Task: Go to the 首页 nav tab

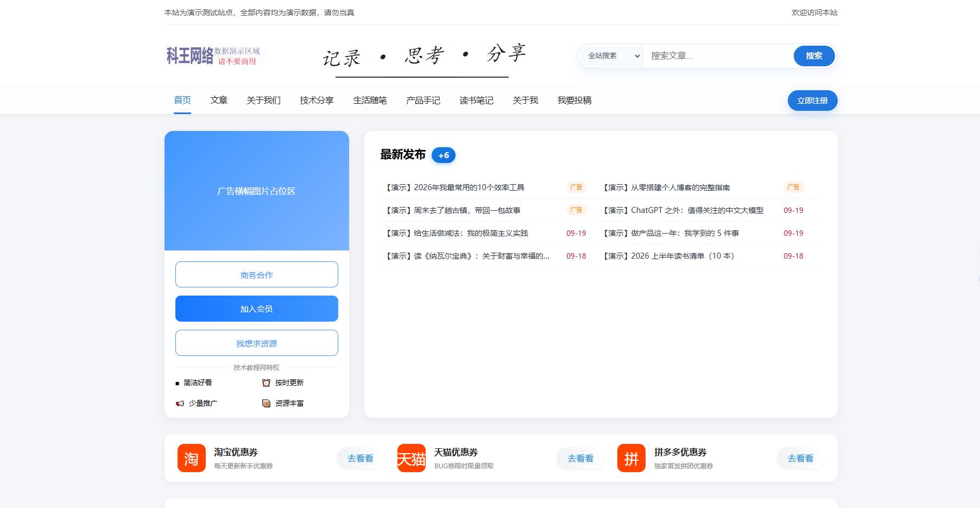Action: click(182, 101)
